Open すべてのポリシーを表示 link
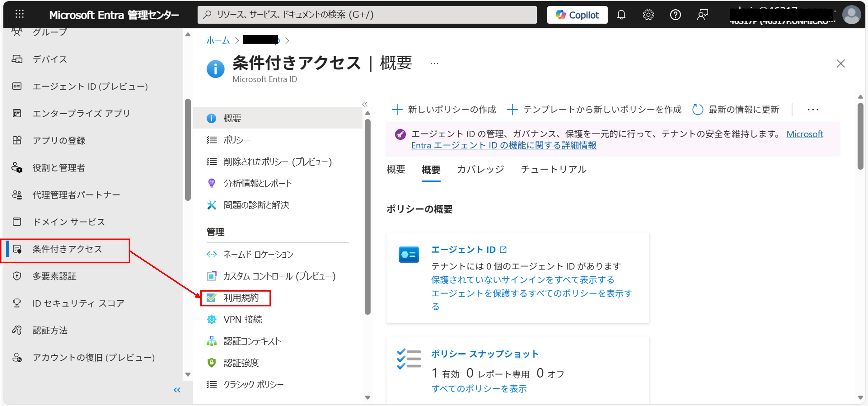Viewport: 868px width, 406px height. [x=479, y=388]
